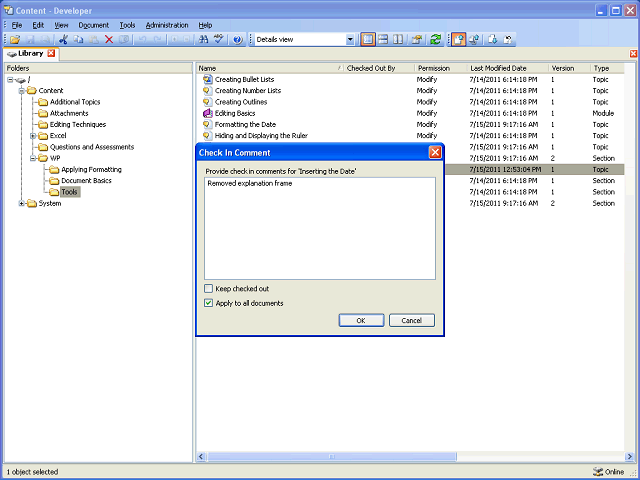The image size is (640, 480).
Task: Collapse the WP folder node
Action: point(33,158)
